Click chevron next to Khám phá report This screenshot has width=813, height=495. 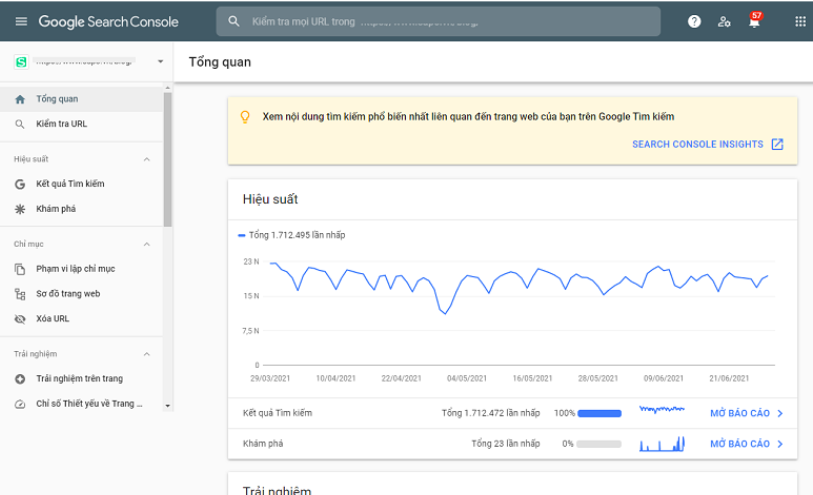tap(780, 444)
